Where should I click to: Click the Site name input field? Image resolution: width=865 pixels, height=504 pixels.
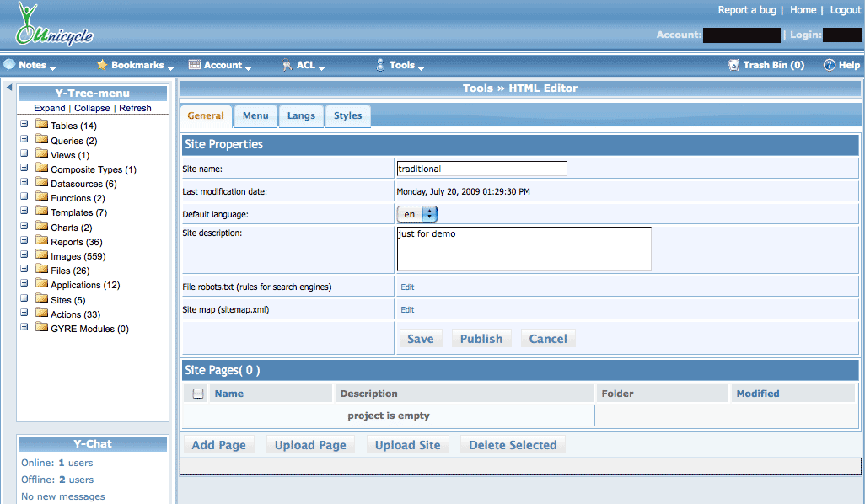tap(481, 169)
